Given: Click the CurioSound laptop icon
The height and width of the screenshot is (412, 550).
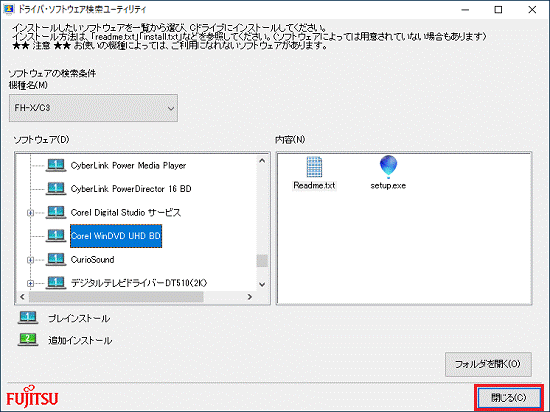Looking at the screenshot, I should [56, 259].
